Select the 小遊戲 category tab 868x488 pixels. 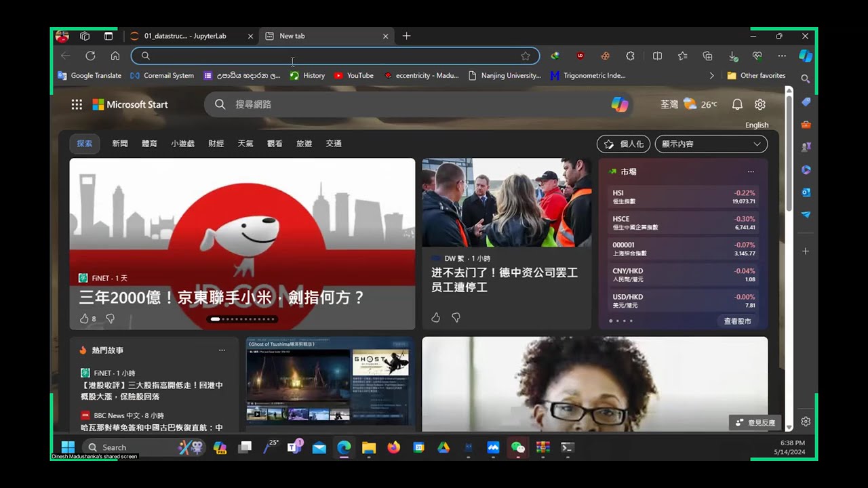[x=182, y=144]
